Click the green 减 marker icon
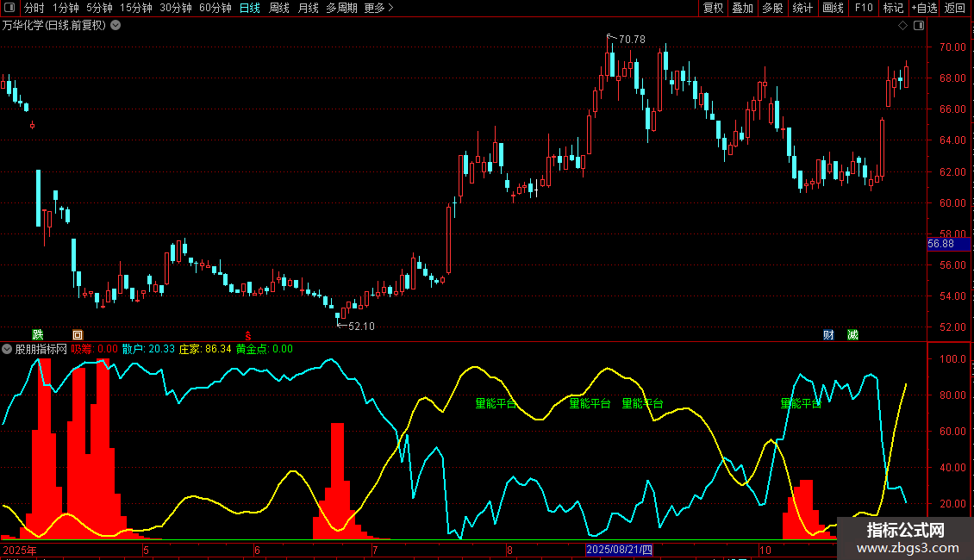974x560 pixels. click(x=852, y=334)
